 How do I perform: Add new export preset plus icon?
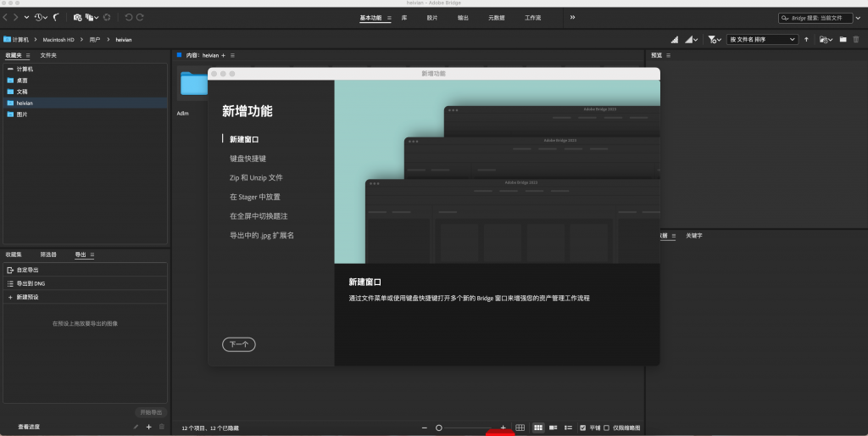(x=148, y=427)
